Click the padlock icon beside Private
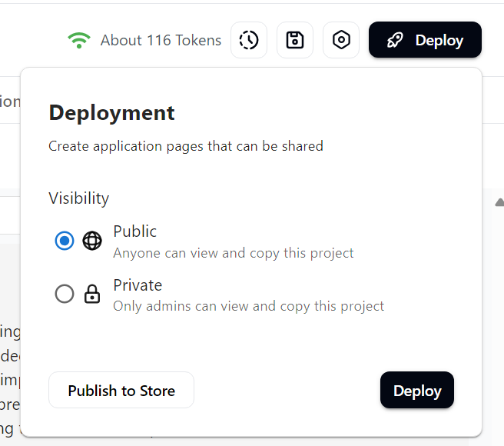 click(92, 294)
